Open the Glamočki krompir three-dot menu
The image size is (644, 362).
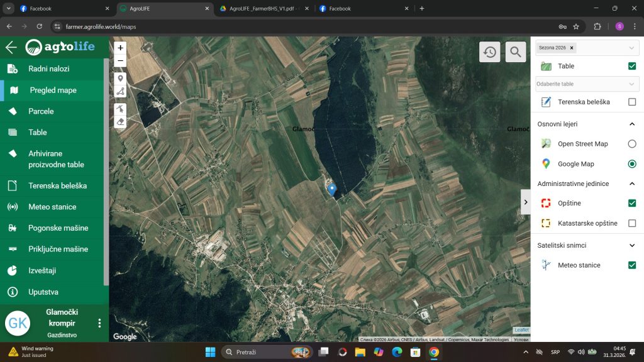coord(99,323)
